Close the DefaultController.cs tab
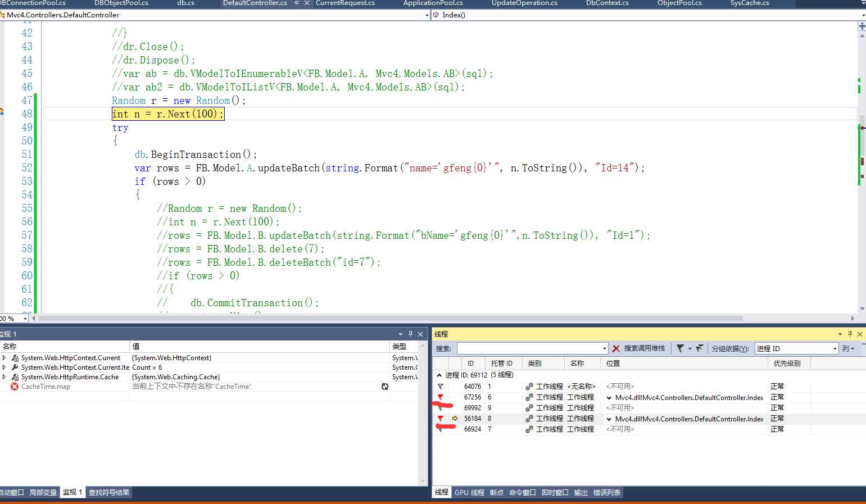The width and height of the screenshot is (866, 504). point(307,3)
